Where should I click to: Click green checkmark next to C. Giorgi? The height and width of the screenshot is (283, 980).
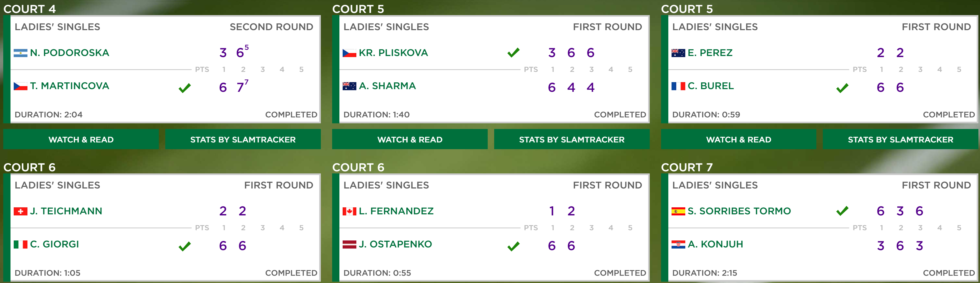point(185,246)
